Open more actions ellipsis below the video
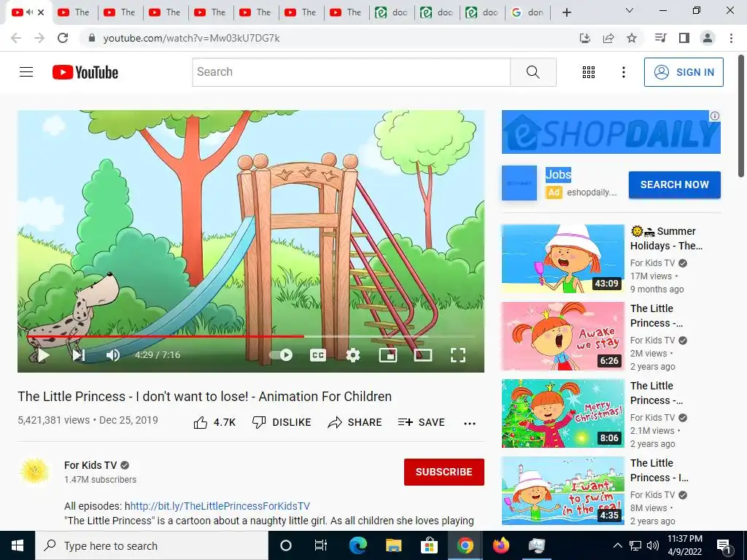Image resolution: width=747 pixels, height=560 pixels. click(470, 424)
